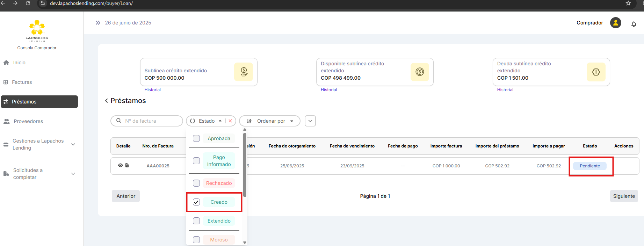Collapse sidebar using double chevron icon
644x246 pixels.
tap(98, 23)
